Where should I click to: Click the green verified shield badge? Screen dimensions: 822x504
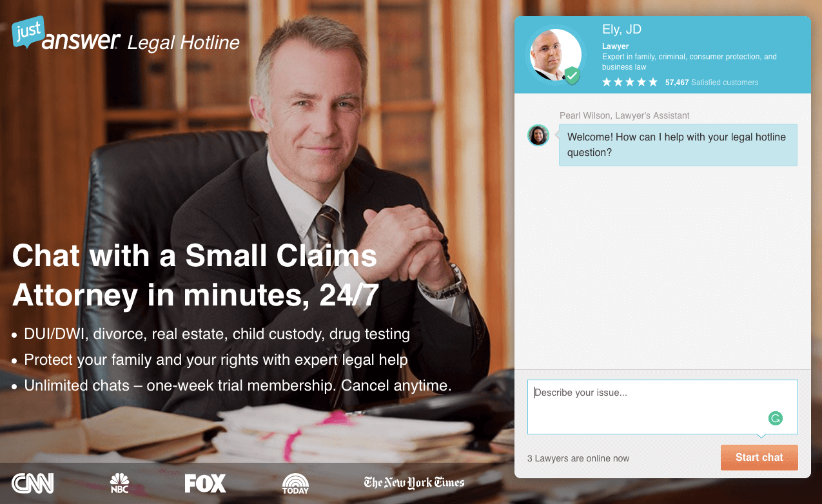point(572,75)
